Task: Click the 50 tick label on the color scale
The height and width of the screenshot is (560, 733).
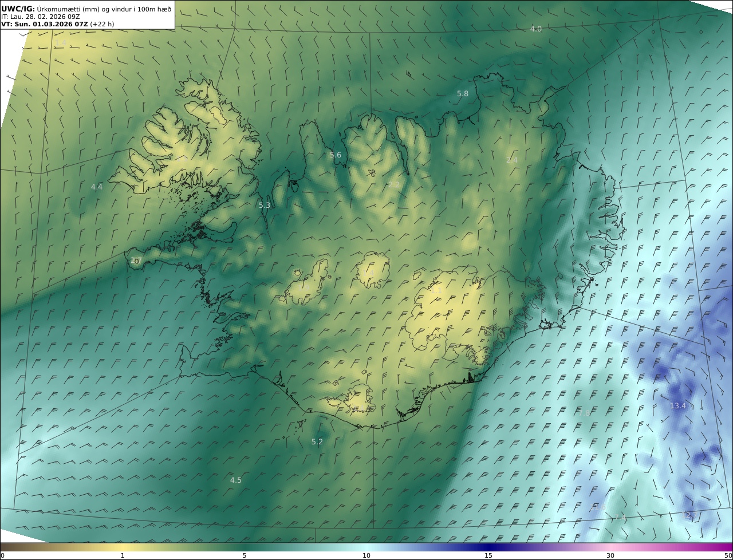Action: [728, 555]
